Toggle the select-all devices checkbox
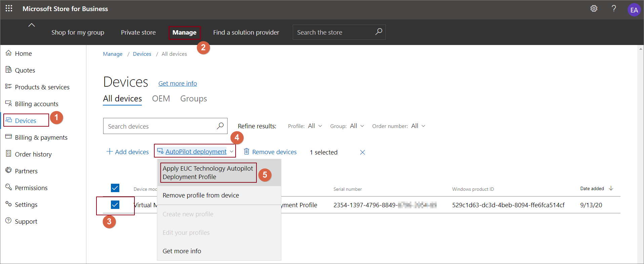Screen dimensions: 644x264 (115, 188)
